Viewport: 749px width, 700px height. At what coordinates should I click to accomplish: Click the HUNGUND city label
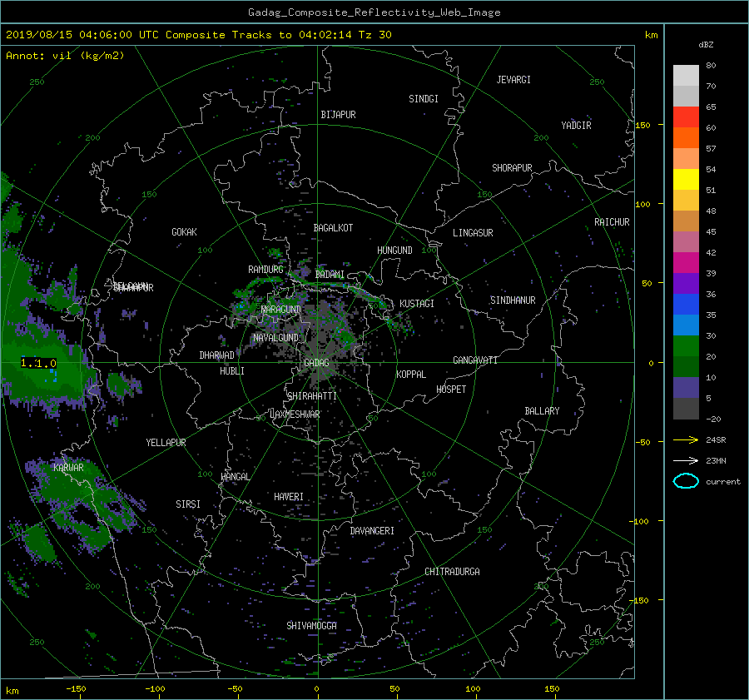(394, 251)
